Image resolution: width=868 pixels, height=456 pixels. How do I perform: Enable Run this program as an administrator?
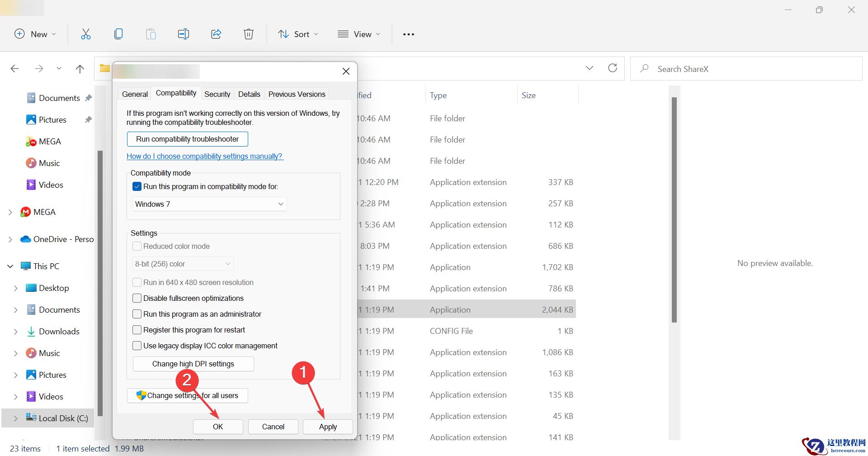click(137, 314)
